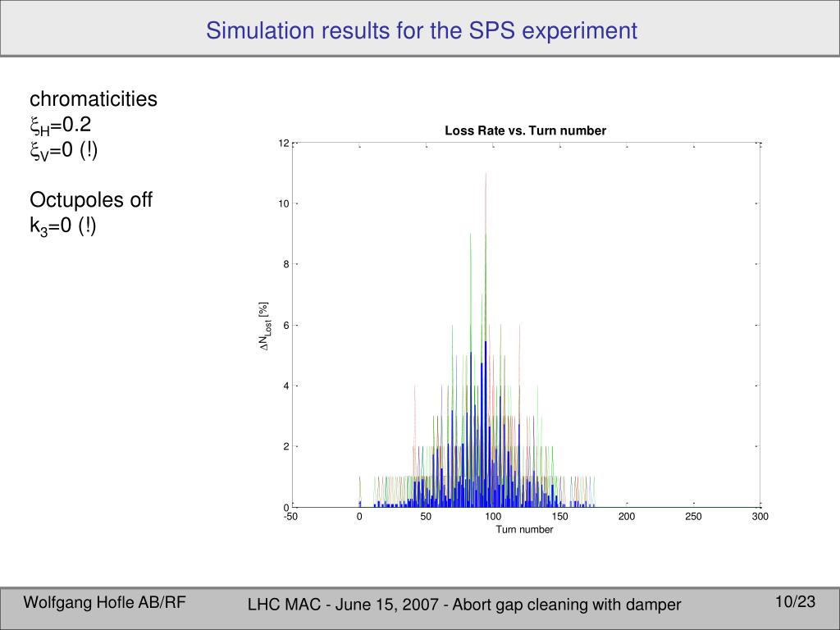Click the x-axis tick value 300

760,517
